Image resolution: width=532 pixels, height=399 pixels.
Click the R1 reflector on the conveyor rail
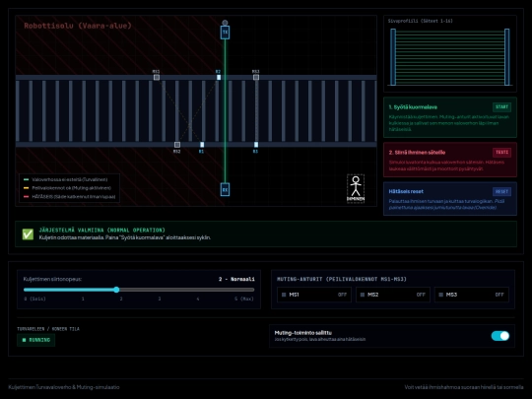tap(202, 145)
